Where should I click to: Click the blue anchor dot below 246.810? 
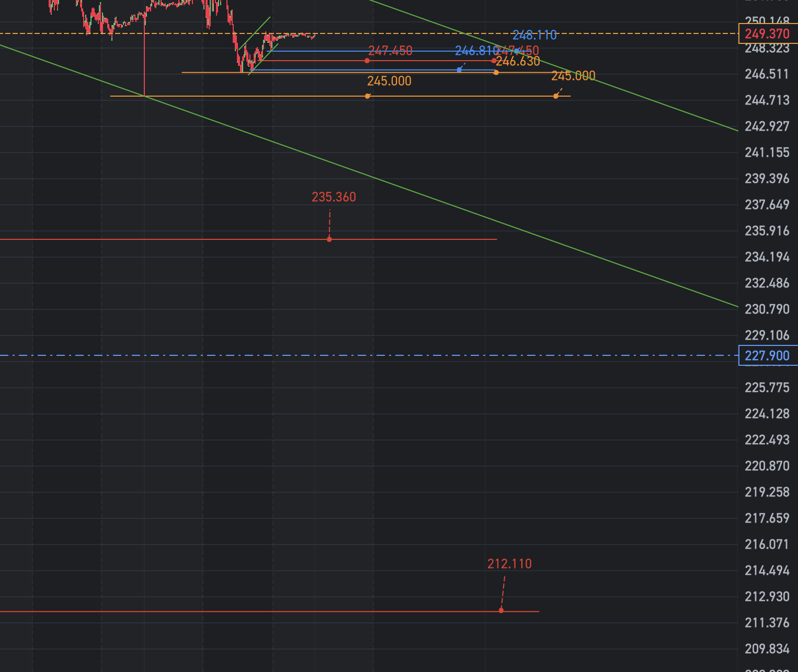pyautogui.click(x=459, y=69)
